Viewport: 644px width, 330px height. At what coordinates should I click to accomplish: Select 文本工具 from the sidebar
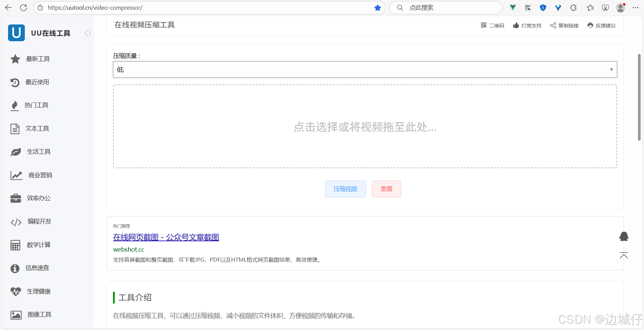pyautogui.click(x=37, y=128)
